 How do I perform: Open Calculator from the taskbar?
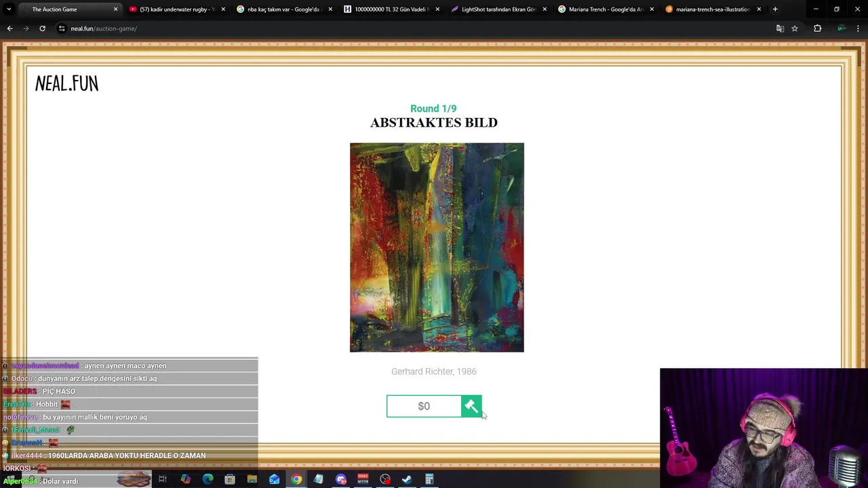point(429,479)
